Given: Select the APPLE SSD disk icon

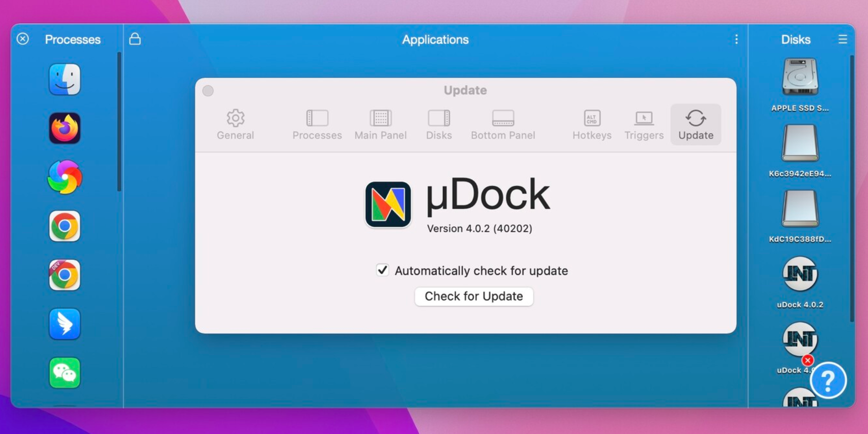Looking at the screenshot, I should [x=800, y=77].
